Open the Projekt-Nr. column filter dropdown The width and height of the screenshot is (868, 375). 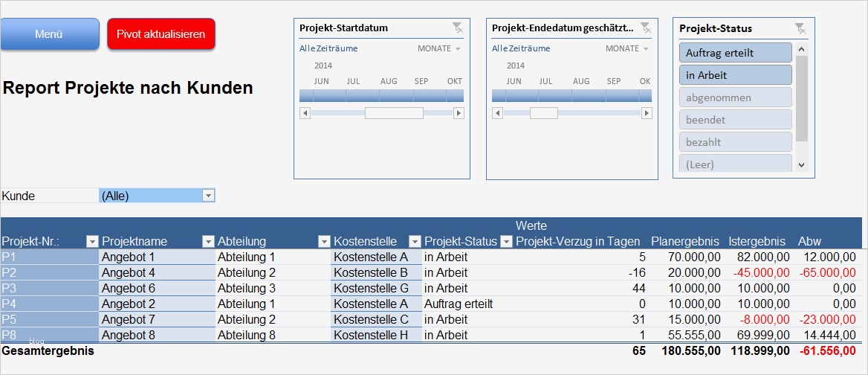tap(92, 241)
